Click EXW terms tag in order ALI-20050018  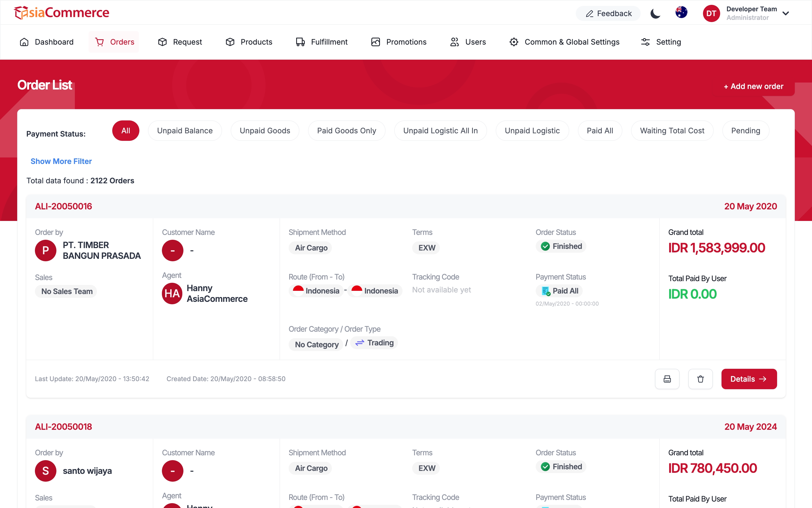[426, 468]
